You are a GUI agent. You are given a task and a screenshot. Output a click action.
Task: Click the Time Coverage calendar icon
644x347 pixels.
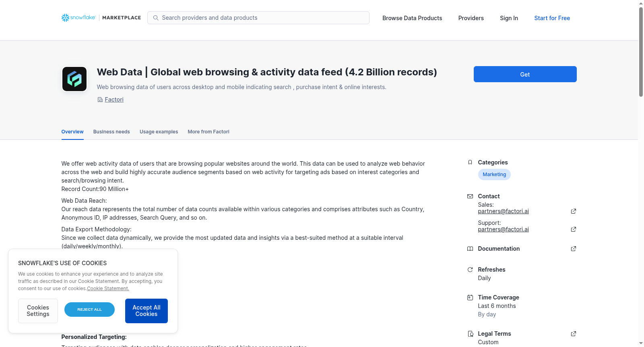pos(470,297)
